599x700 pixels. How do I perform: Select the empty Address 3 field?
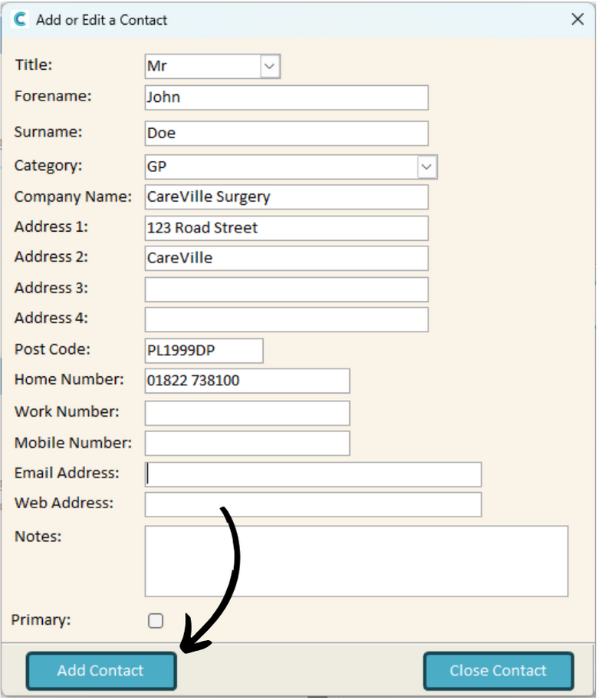click(x=286, y=289)
